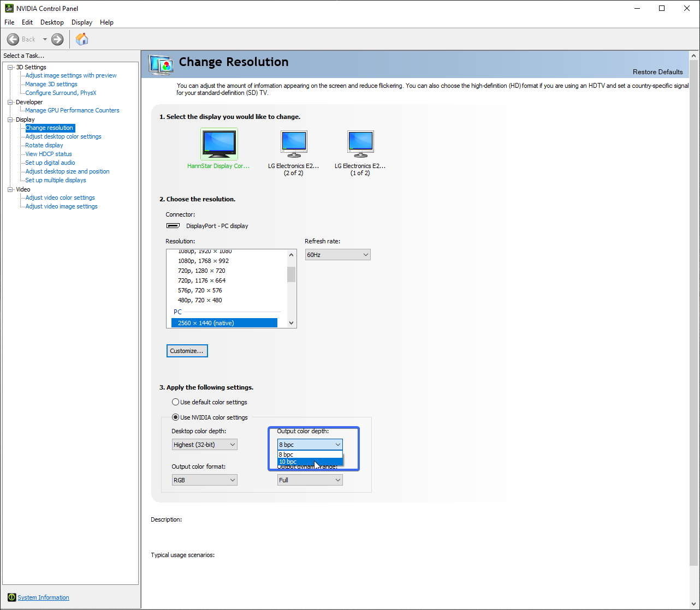Image resolution: width=700 pixels, height=610 pixels.
Task: Click Restore Defaults
Action: tap(657, 72)
